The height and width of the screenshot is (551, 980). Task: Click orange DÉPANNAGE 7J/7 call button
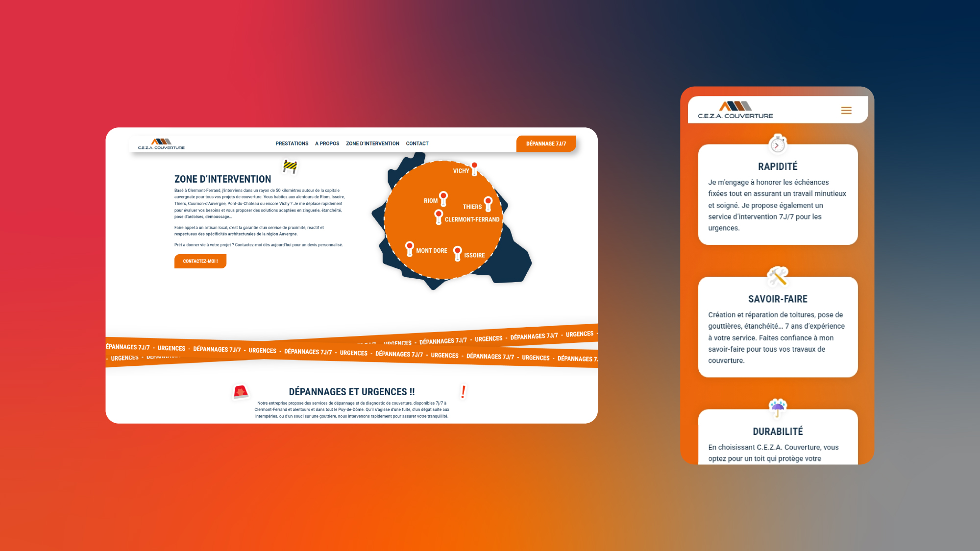tap(545, 144)
